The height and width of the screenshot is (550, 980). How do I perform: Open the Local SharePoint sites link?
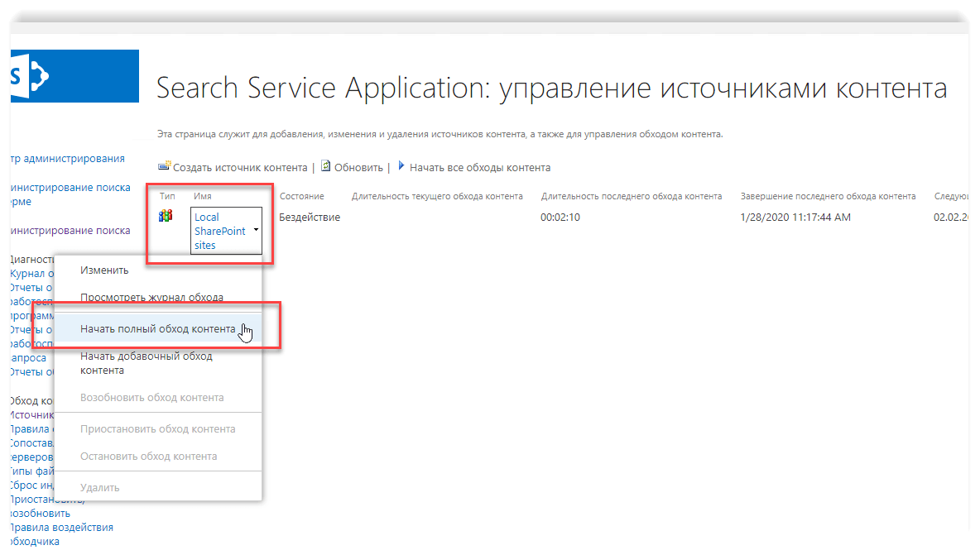[219, 231]
